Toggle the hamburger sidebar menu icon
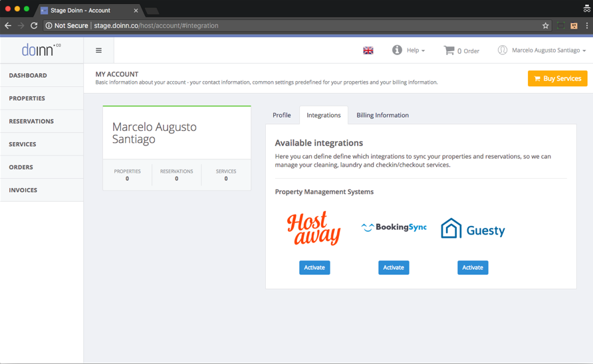This screenshot has height=364, width=593. coord(98,50)
